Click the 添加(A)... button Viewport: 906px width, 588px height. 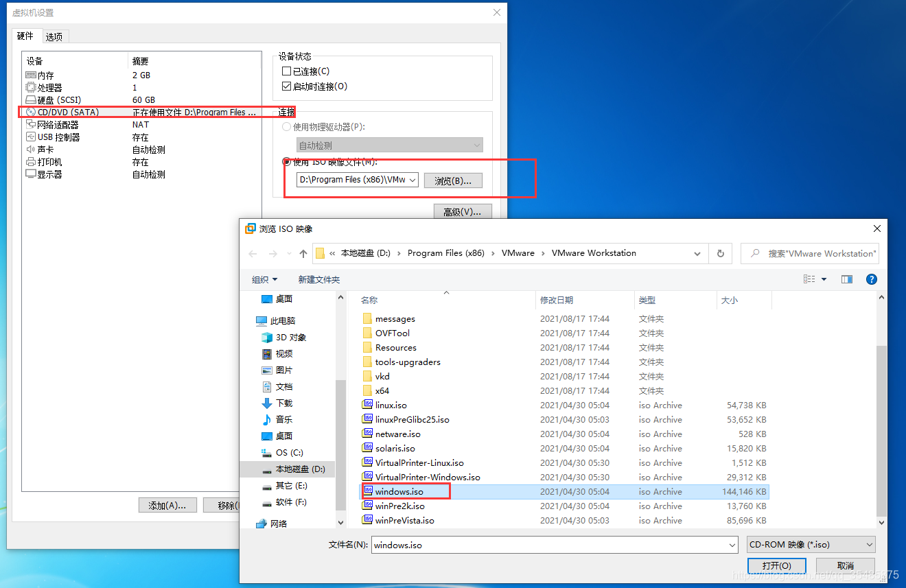(x=167, y=505)
